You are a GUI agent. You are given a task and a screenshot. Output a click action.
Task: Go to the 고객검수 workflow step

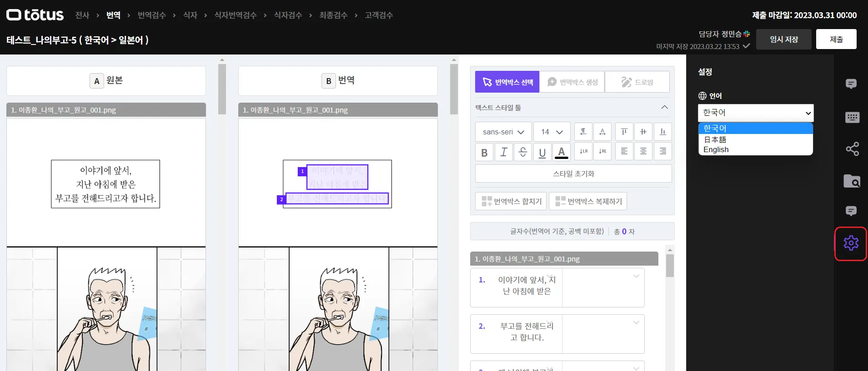[x=379, y=15]
